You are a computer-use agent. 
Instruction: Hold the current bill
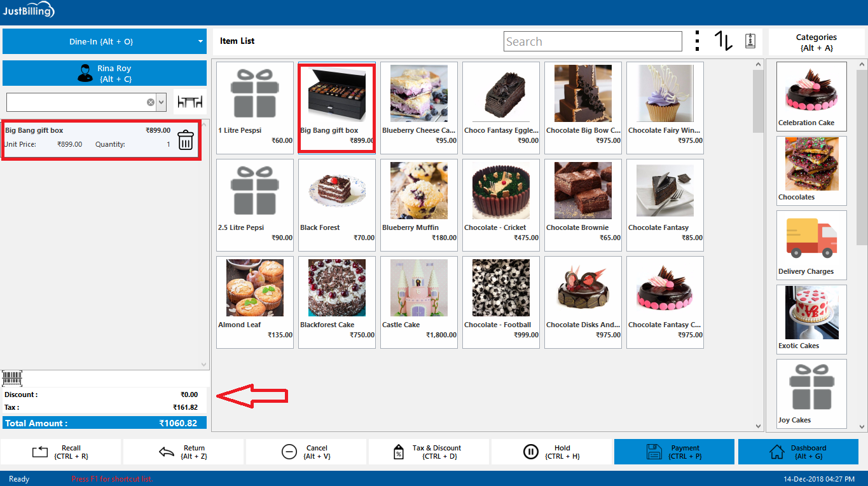551,452
